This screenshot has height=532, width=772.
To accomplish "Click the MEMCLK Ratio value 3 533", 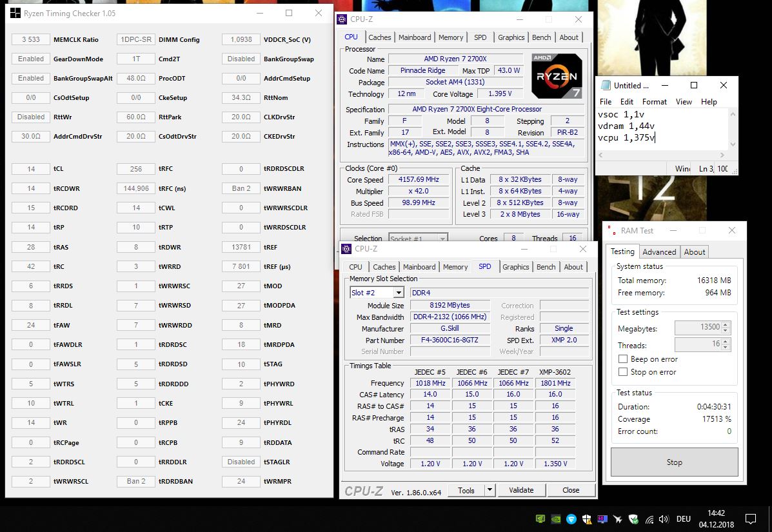I will (30, 39).
